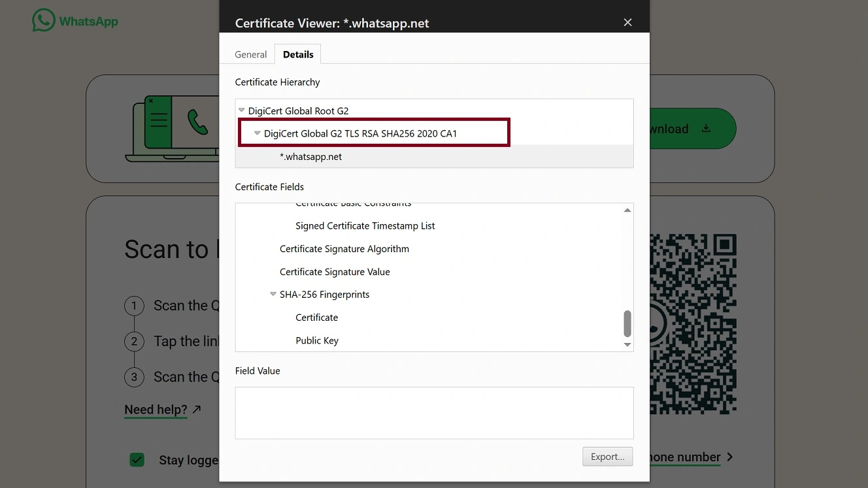Select Certificate Signature Value field

[335, 272]
